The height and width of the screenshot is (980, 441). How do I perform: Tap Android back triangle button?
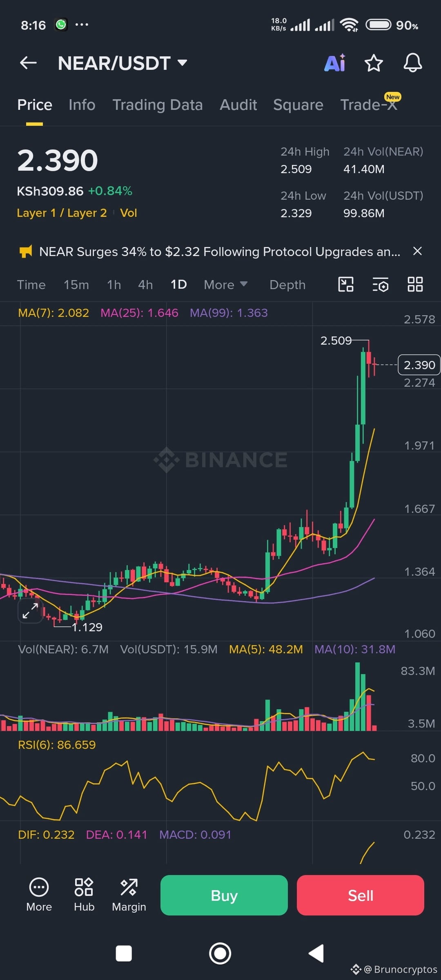(316, 953)
